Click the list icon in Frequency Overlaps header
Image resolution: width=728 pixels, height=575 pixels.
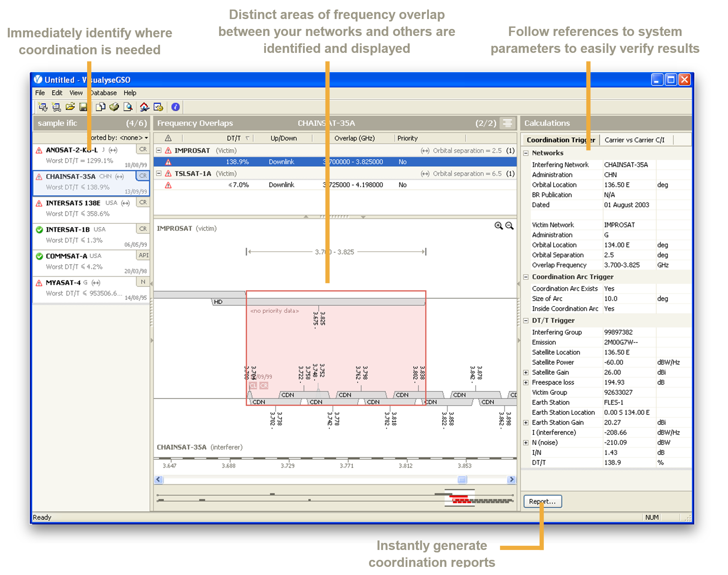(x=508, y=123)
